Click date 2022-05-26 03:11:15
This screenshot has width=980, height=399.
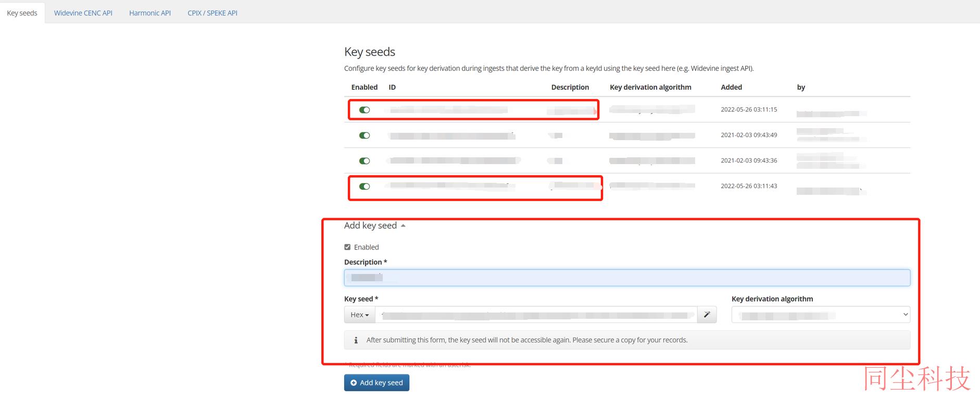tap(749, 109)
